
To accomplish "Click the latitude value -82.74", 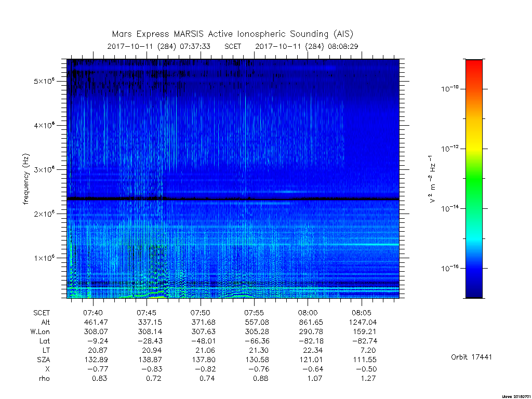I will coord(364,341).
